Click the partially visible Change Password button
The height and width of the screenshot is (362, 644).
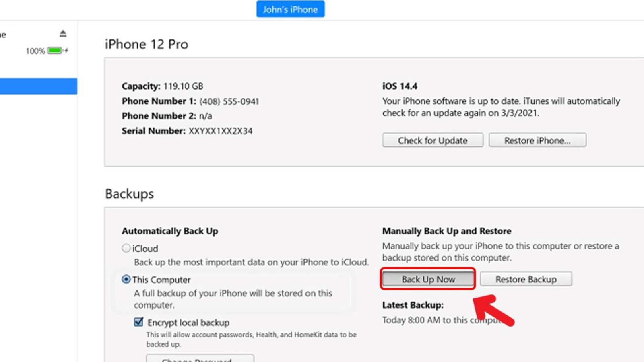(200, 358)
